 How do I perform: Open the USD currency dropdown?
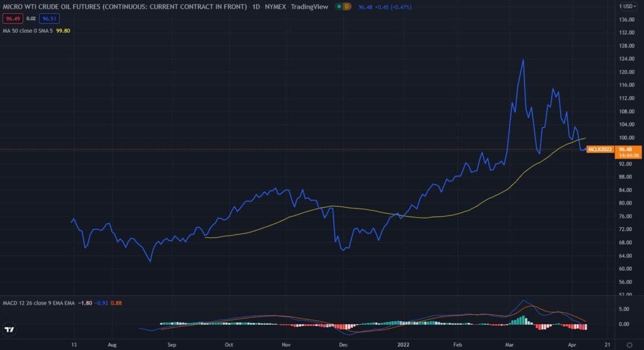tap(627, 6)
